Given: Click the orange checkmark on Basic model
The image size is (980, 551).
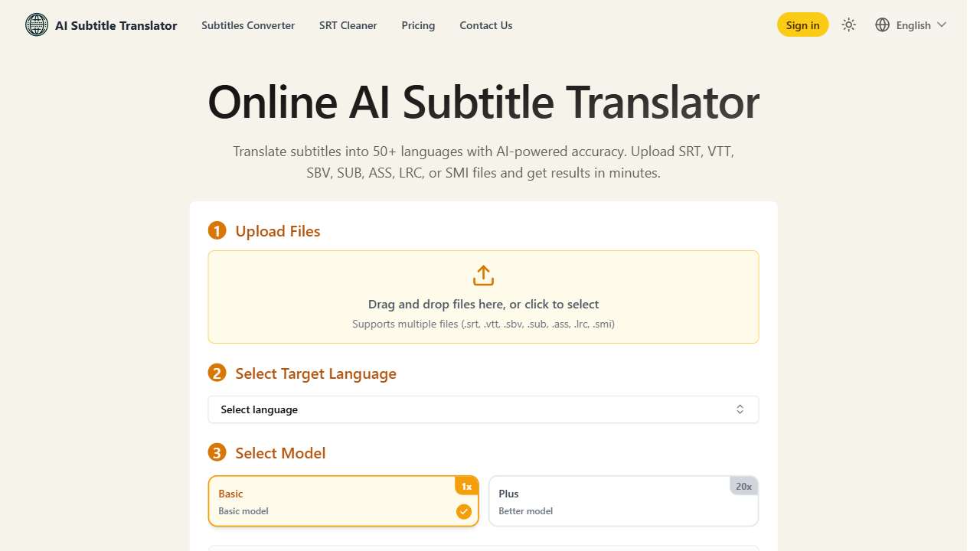Looking at the screenshot, I should click(464, 511).
